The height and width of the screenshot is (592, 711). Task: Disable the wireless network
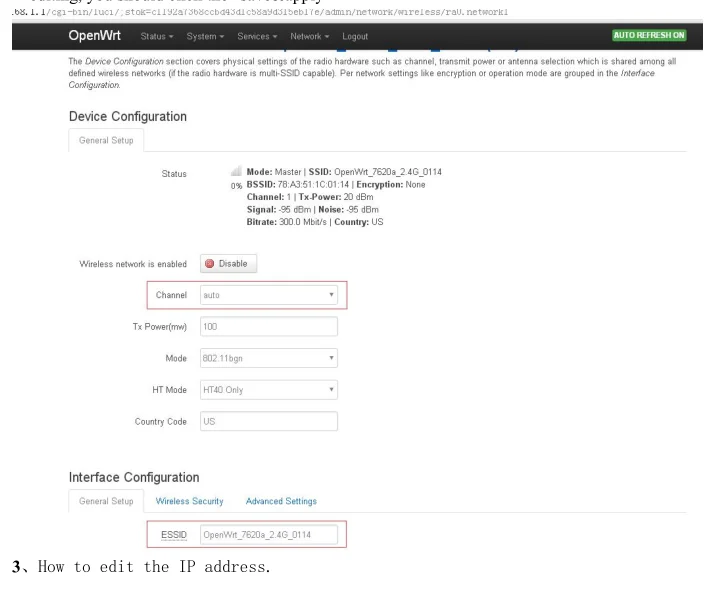tap(229, 264)
